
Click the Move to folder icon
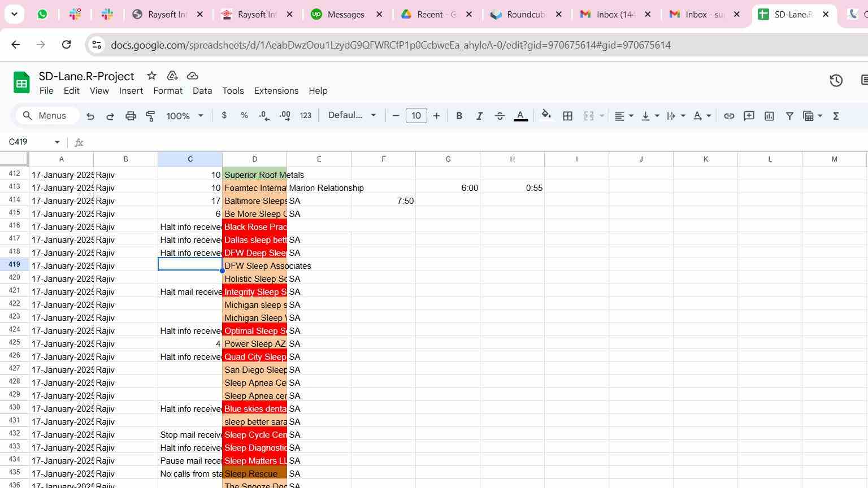pyautogui.click(x=172, y=76)
